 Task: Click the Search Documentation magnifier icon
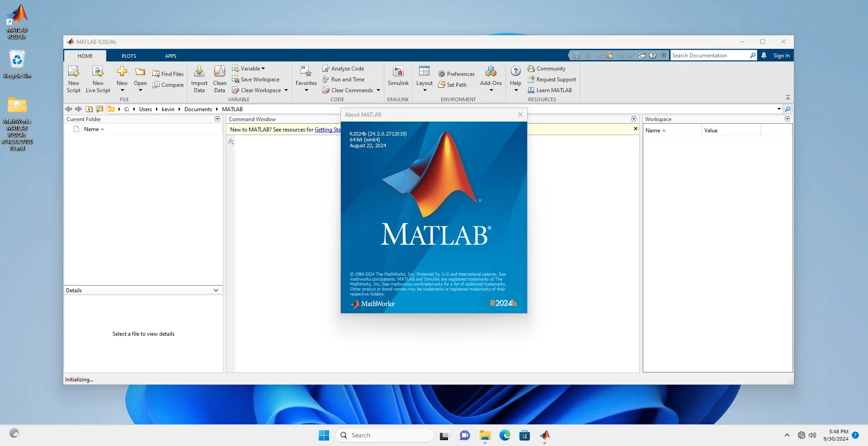point(753,55)
